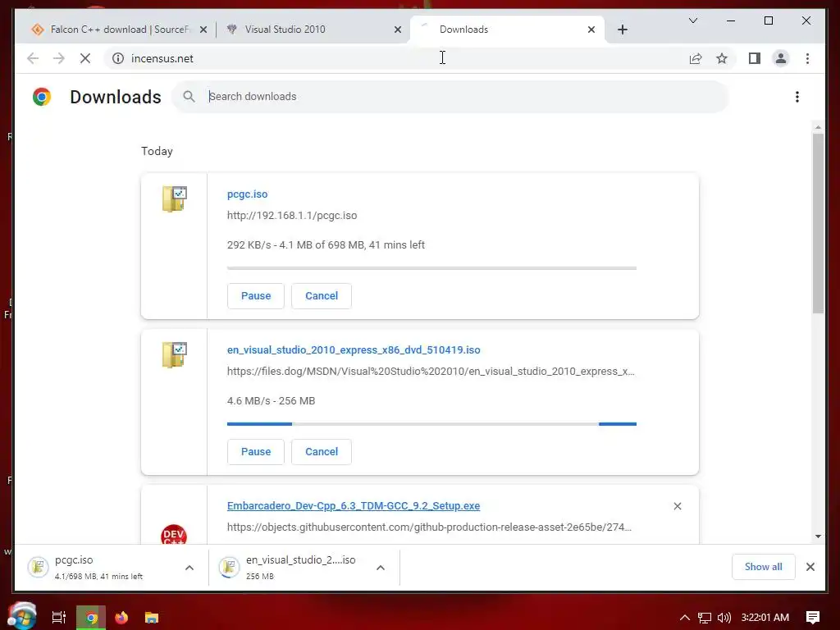View site information icon for incensus.net
The width and height of the screenshot is (840, 630).
[x=118, y=58]
